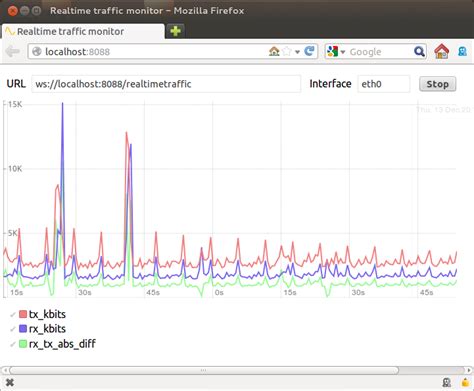This screenshot has height=391, width=474.
Task: Click the blue rx_kbits color swatch
Action: [x=23, y=329]
